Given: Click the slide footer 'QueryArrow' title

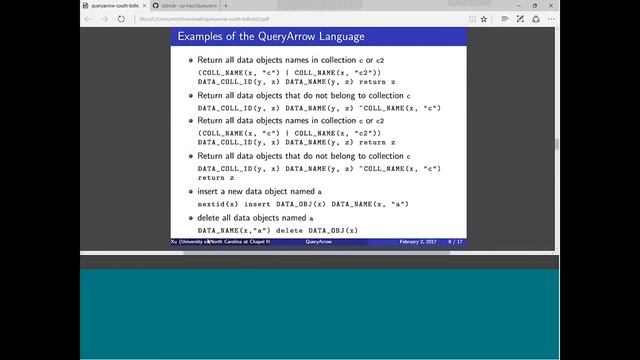Looking at the screenshot, I should [319, 242].
